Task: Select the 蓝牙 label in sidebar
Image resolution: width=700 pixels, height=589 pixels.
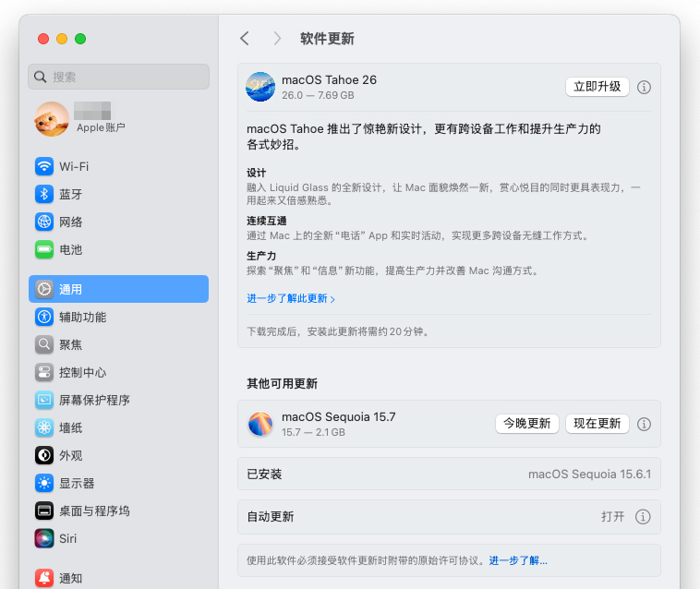Action: tap(70, 194)
